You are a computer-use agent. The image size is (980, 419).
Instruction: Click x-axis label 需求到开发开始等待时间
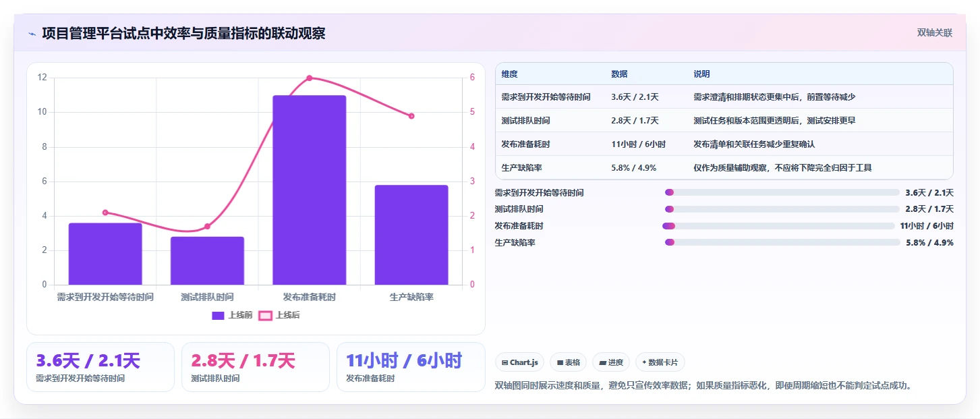105,297
